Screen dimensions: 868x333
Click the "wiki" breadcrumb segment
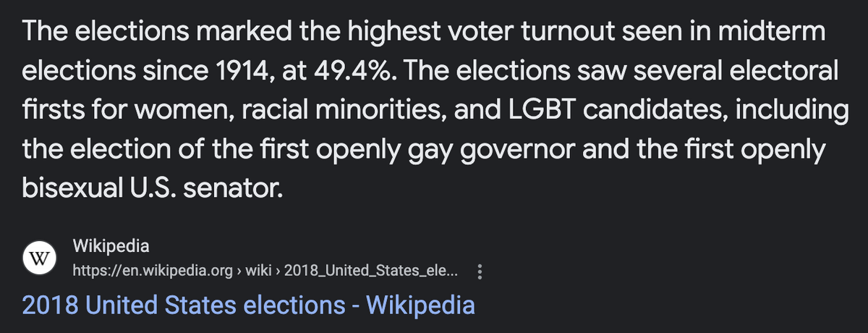[x=260, y=271]
